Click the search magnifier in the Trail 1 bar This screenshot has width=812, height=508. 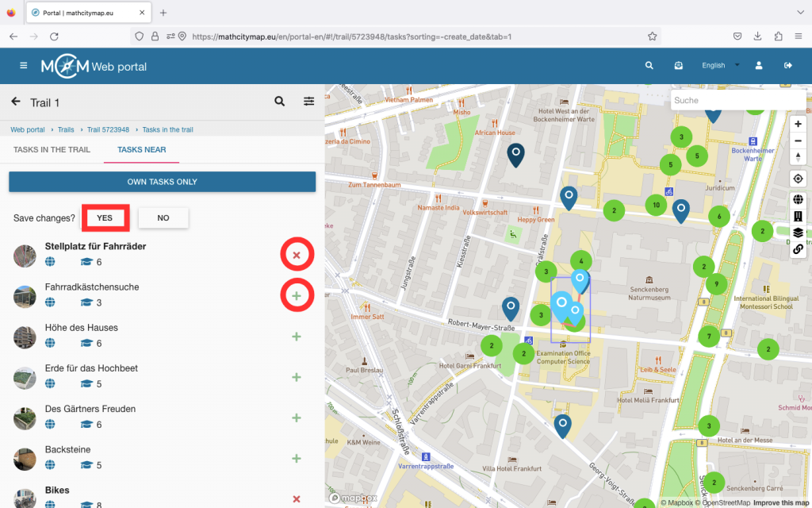[x=279, y=102]
